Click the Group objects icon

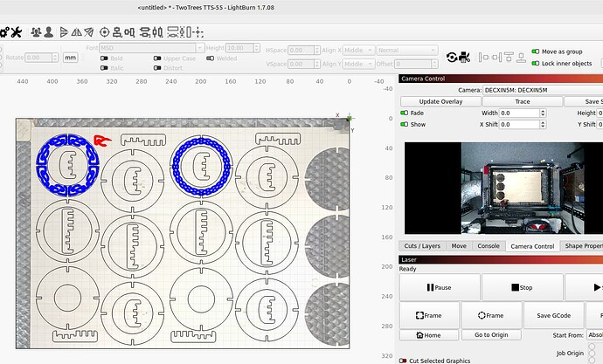pyautogui.click(x=36, y=32)
